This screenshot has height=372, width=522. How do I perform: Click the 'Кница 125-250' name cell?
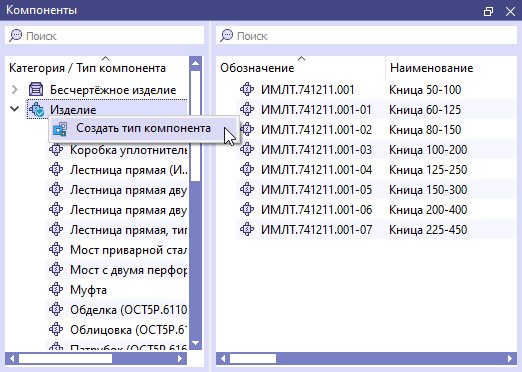428,170
